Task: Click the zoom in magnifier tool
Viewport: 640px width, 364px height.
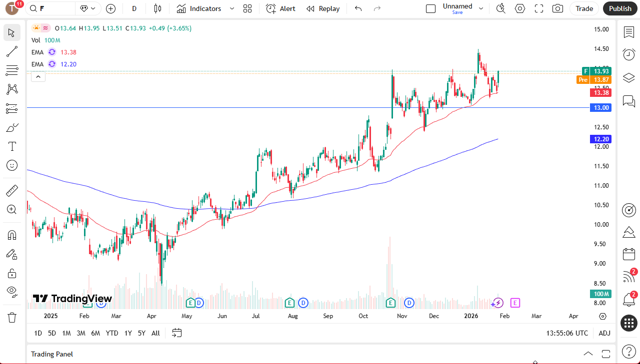Action: tap(12, 209)
